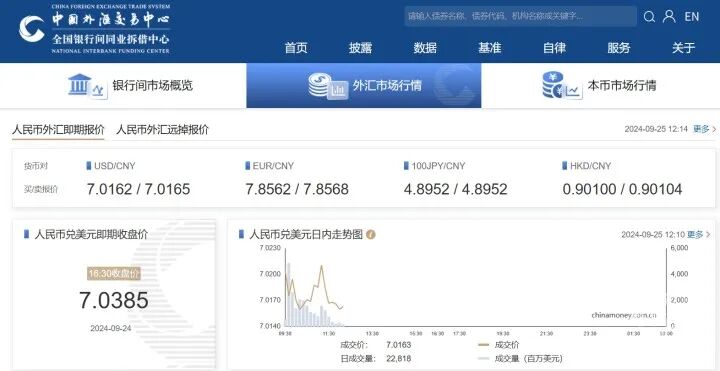Select 人民币外汇即期报价 sub-tab
Viewport: 720px width, 371px height.
[x=58, y=129]
